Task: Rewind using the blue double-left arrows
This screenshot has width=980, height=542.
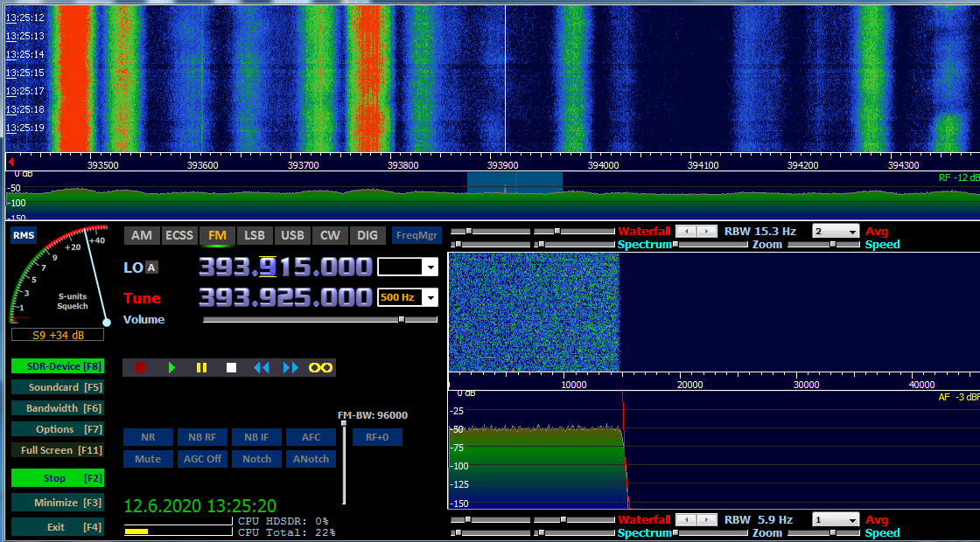Action: [x=262, y=368]
